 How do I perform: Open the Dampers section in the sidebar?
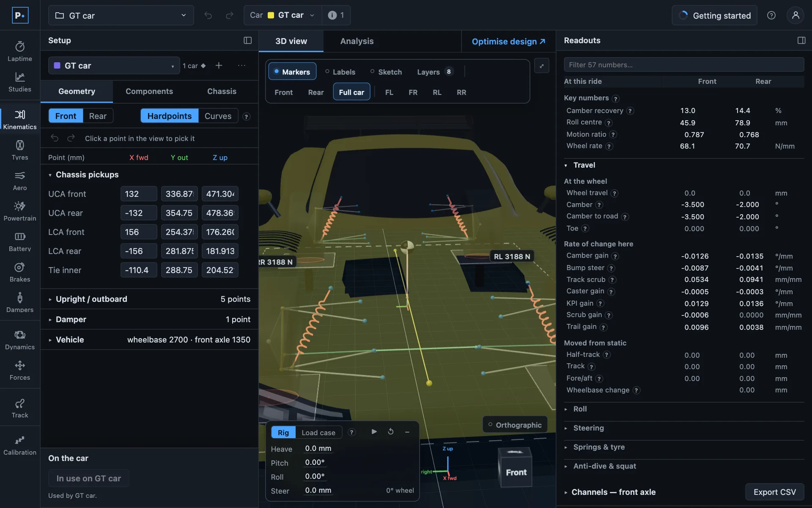tap(20, 303)
